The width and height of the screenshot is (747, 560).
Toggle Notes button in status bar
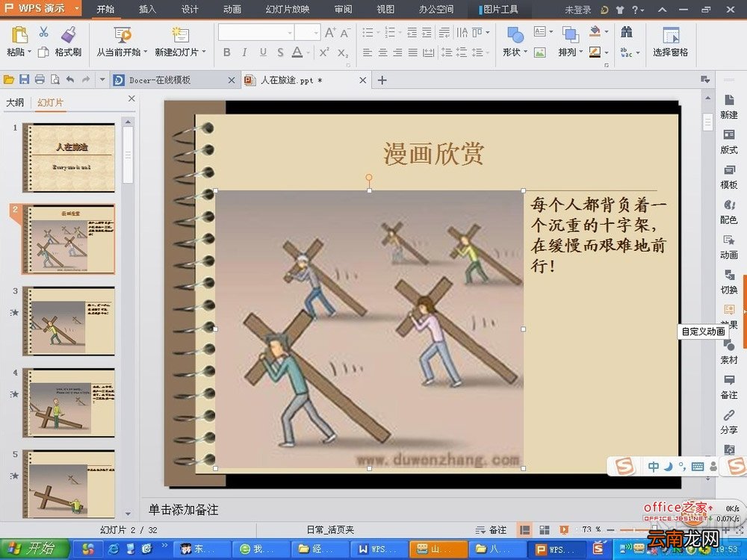click(x=492, y=529)
